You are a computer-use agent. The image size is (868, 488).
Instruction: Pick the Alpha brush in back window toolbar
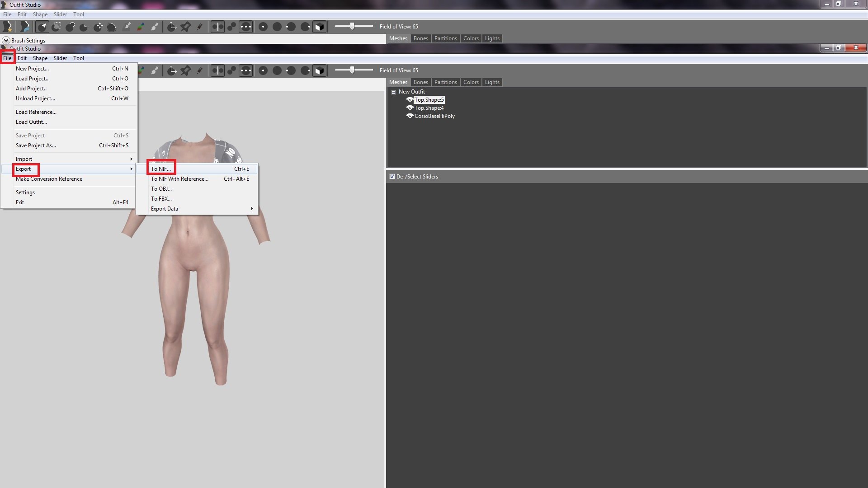[155, 27]
